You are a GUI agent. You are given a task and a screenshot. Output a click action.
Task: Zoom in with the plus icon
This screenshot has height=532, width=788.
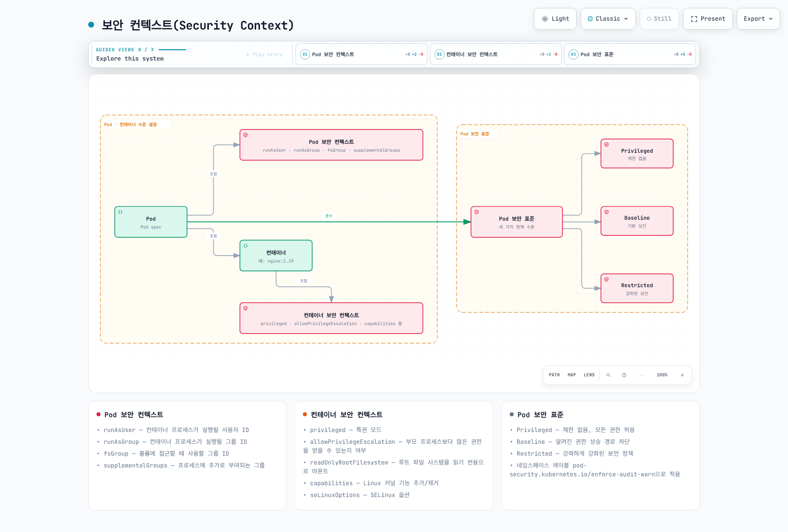pos(682,375)
